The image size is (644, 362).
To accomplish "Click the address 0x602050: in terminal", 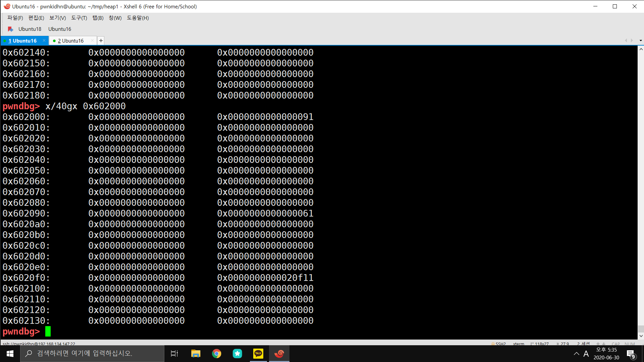I will (x=26, y=170).
